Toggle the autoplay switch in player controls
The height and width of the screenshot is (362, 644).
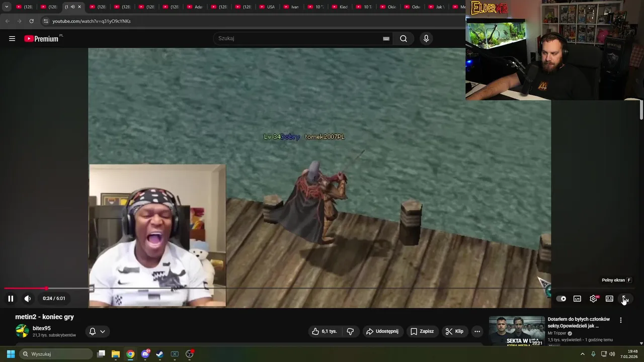[561, 299]
